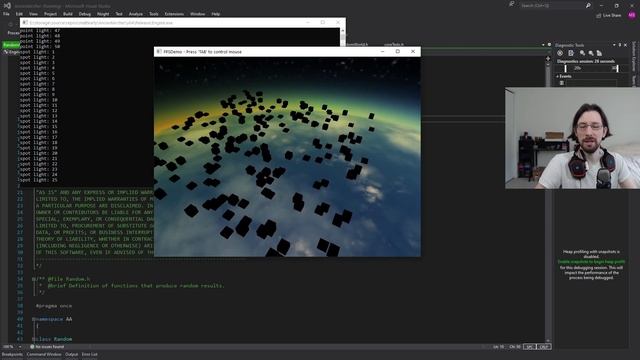Open the user account avatar

coord(632,15)
